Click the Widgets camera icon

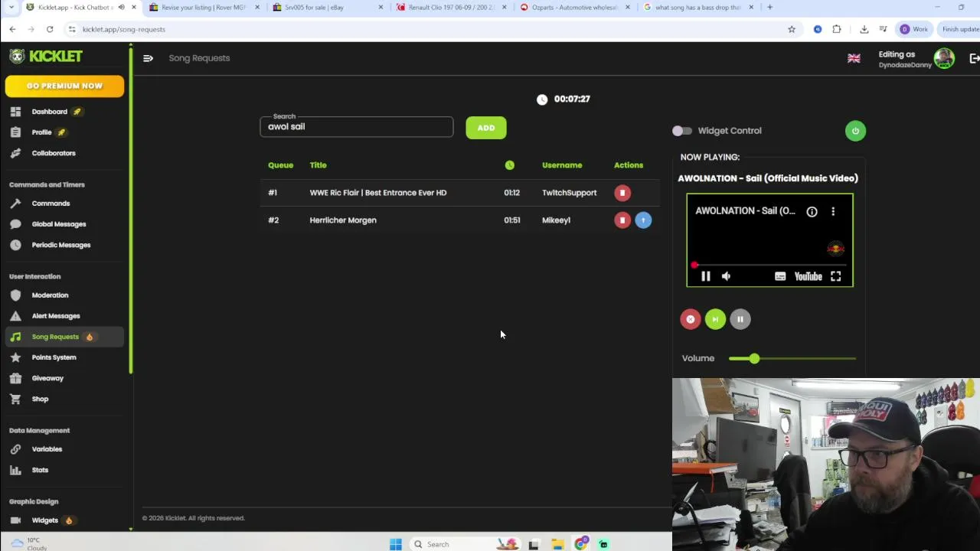click(15, 520)
